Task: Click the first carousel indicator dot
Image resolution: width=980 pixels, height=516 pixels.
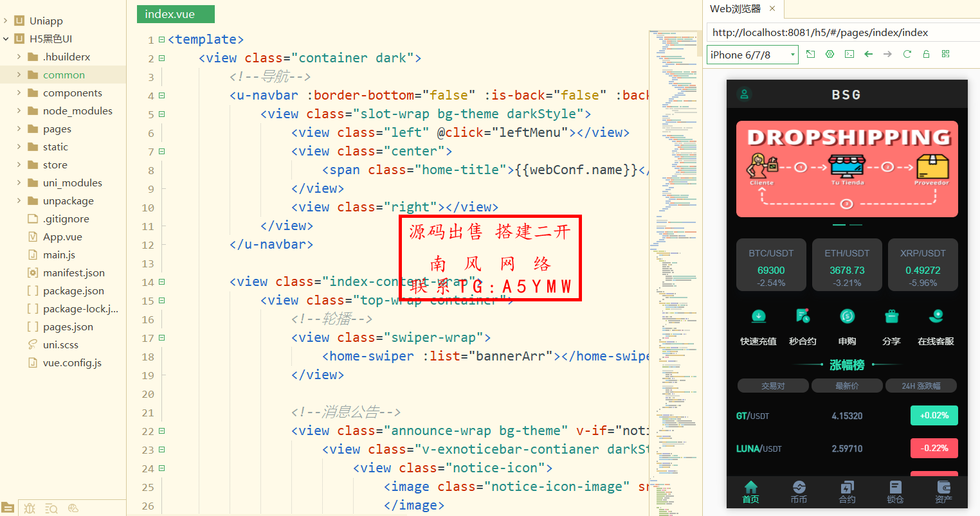Action: pos(839,225)
